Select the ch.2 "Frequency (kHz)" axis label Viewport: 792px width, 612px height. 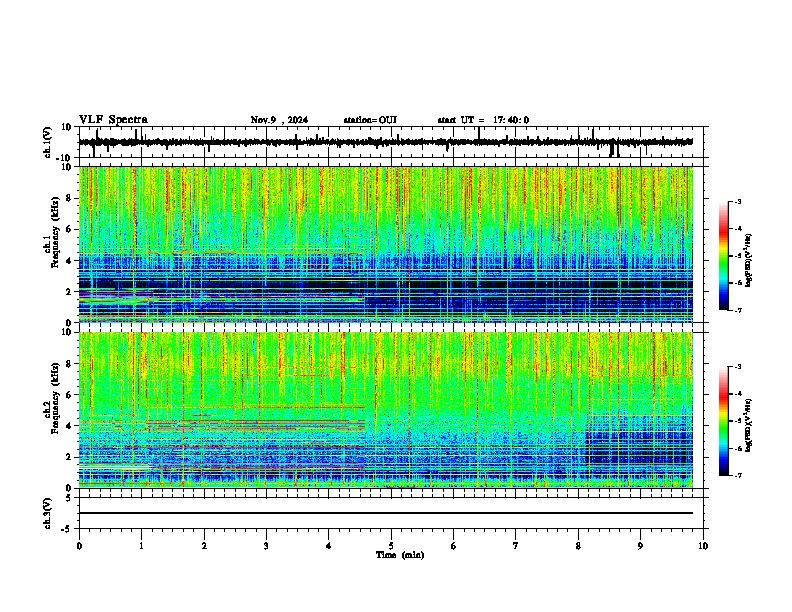(x=55, y=398)
